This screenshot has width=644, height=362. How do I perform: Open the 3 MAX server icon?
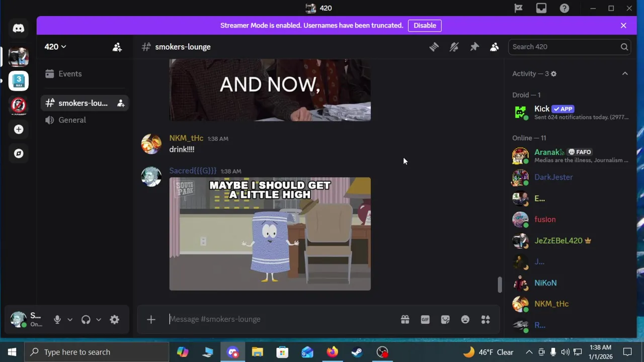point(19,81)
